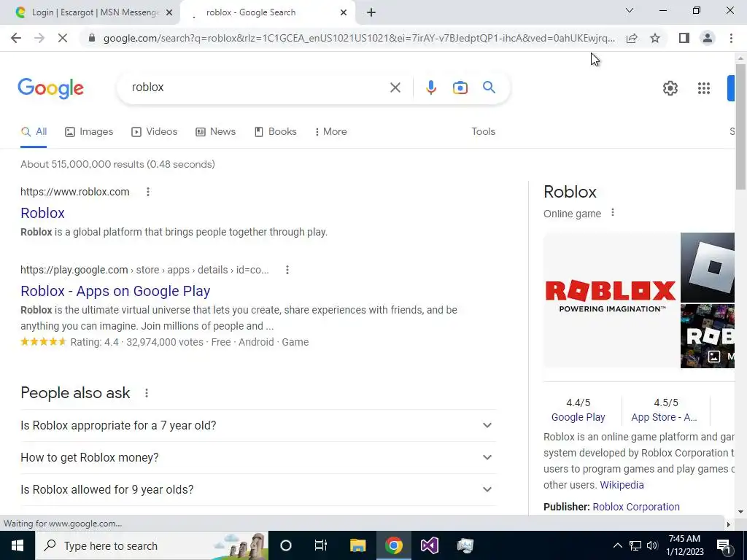
Task: Switch to Videos results
Action: 155,132
